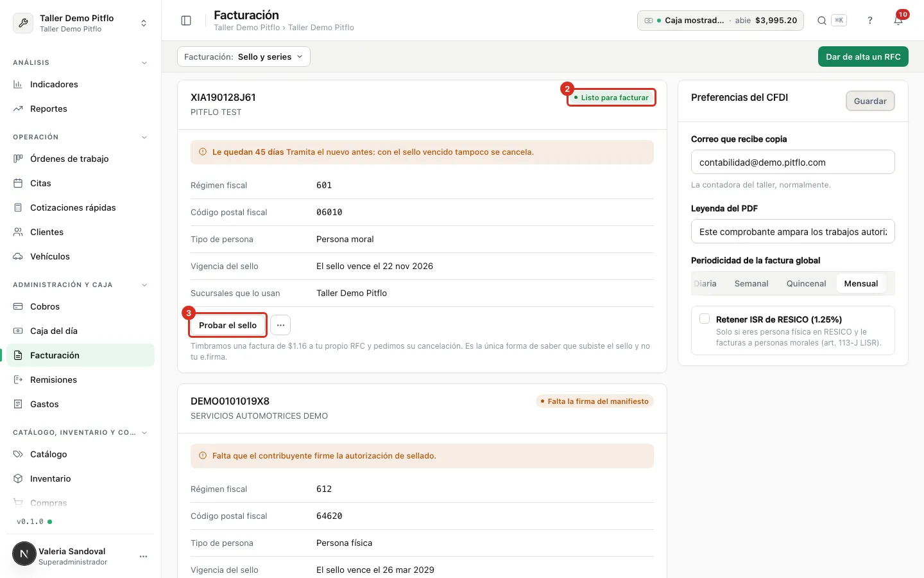The image size is (924, 578).
Task: Click the Clientes people icon
Action: click(x=18, y=232)
